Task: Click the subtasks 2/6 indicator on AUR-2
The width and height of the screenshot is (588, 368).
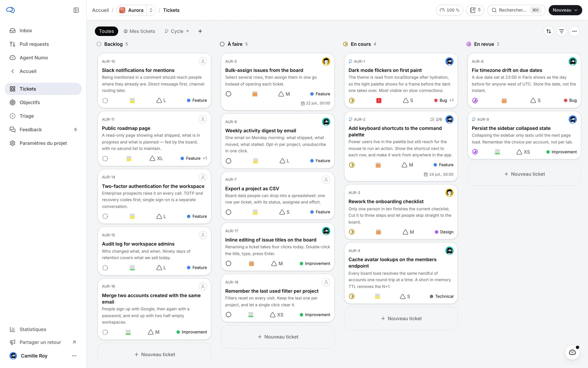Action: [436, 119]
